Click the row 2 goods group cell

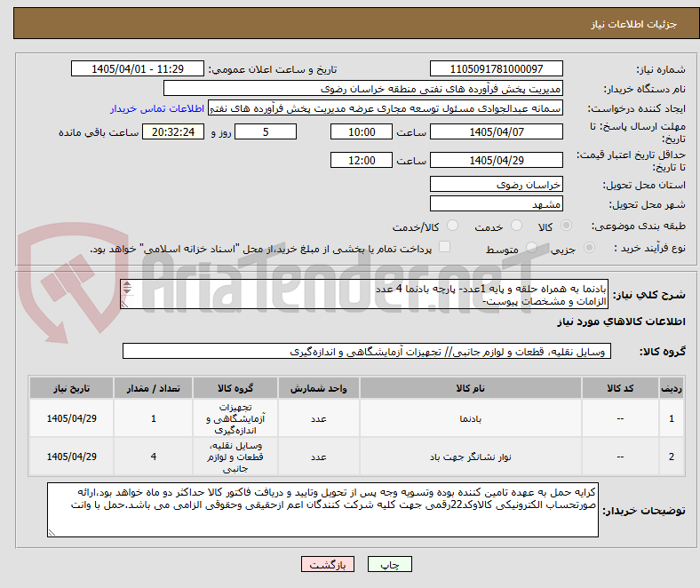(x=235, y=457)
